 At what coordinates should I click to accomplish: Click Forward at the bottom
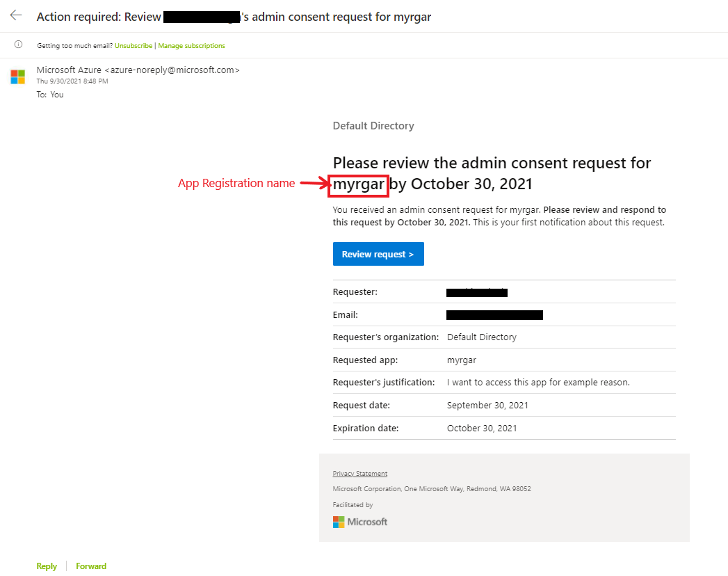click(x=91, y=566)
